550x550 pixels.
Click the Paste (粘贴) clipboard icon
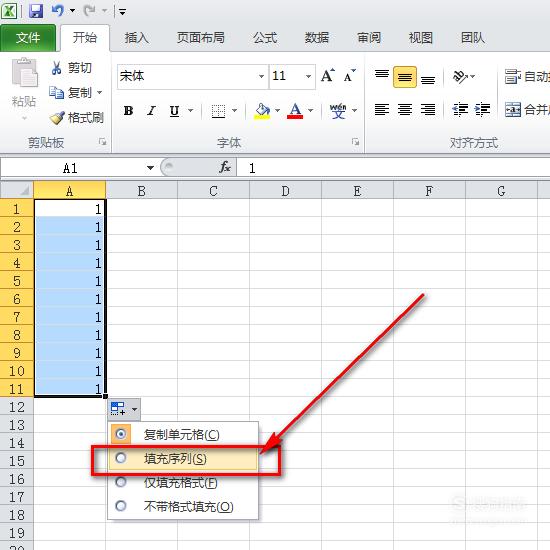pyautogui.click(x=25, y=73)
